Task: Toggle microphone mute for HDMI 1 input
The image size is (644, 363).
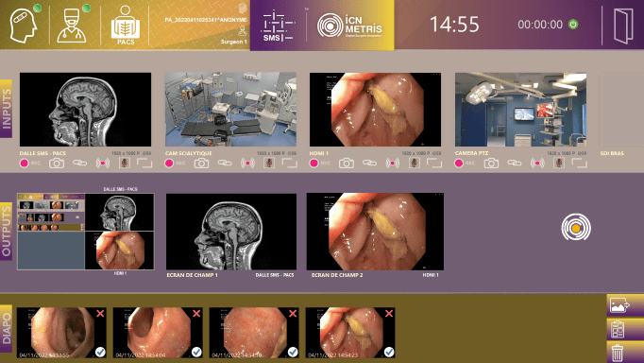Action: click(x=415, y=164)
